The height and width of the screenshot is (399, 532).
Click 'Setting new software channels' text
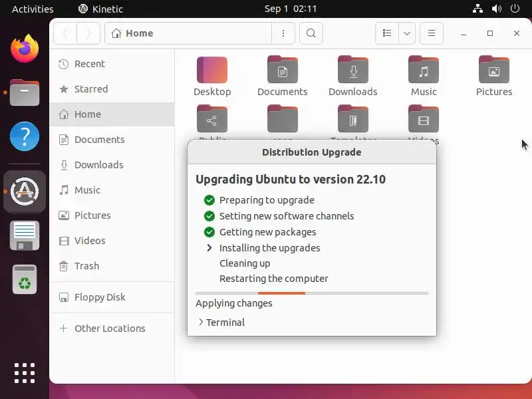pyautogui.click(x=287, y=216)
